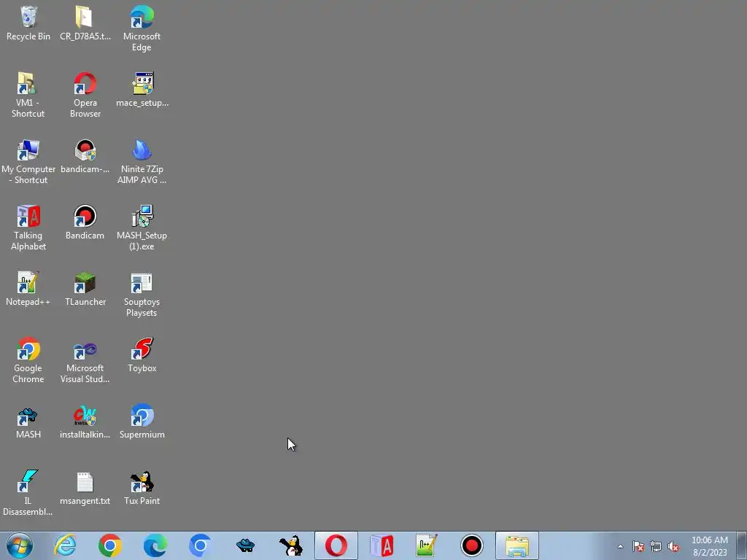Select the msangent.txt file

[x=85, y=489]
